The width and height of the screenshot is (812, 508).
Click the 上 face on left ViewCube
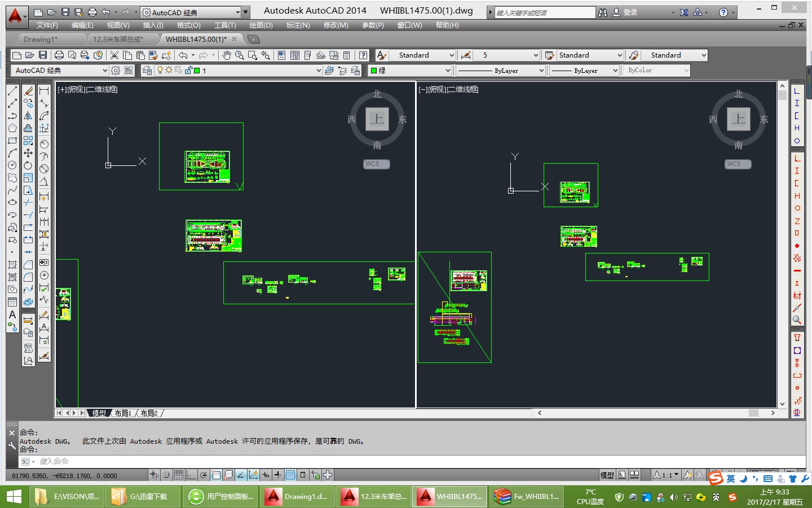tap(377, 119)
